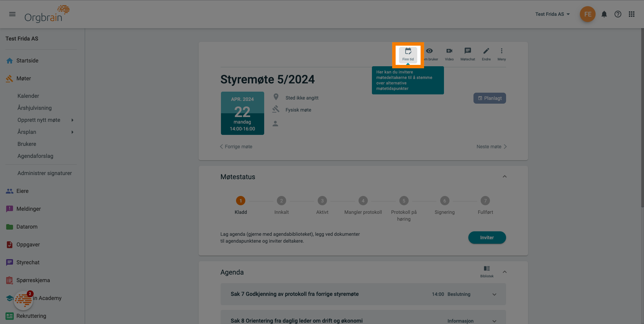Click the April 22 date card
The width and height of the screenshot is (644, 324).
(242, 113)
